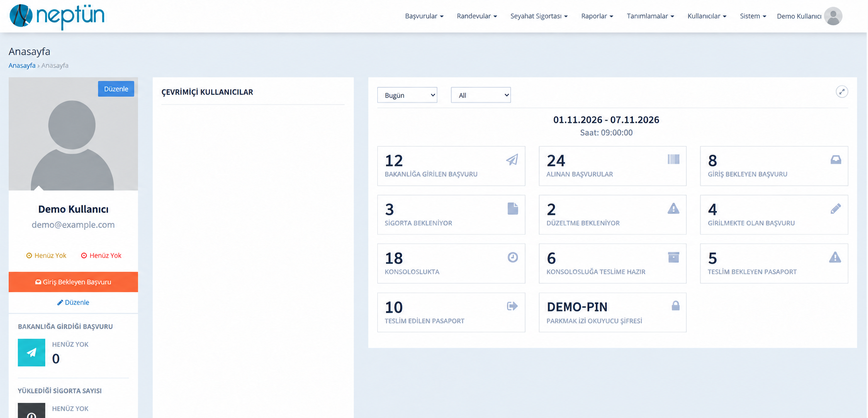
Task: Click document icon on Sigorta Bekleniyor card
Action: (x=513, y=209)
